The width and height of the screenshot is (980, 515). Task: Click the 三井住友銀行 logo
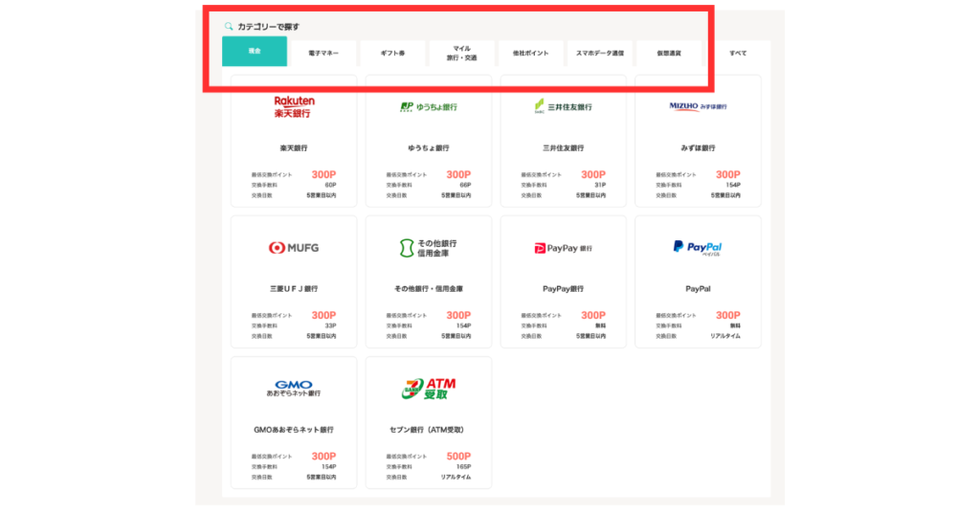[563, 107]
